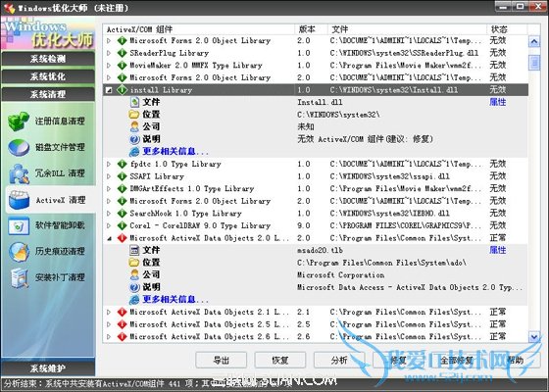The width and height of the screenshot is (549, 392).
Task: Click the 说明 help icon for install Library
Action: pyautogui.click(x=134, y=139)
